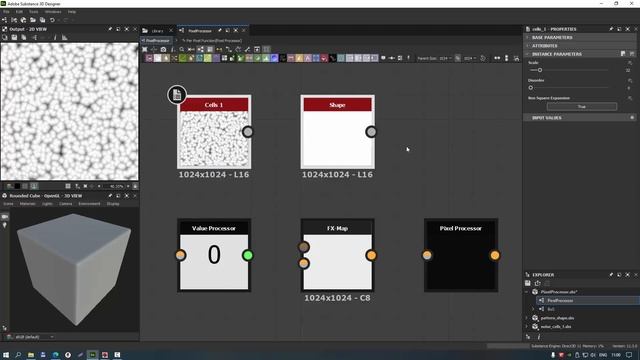The width and height of the screenshot is (640, 360).
Task: Adjust the Scale slider handle
Action: pos(540,70)
